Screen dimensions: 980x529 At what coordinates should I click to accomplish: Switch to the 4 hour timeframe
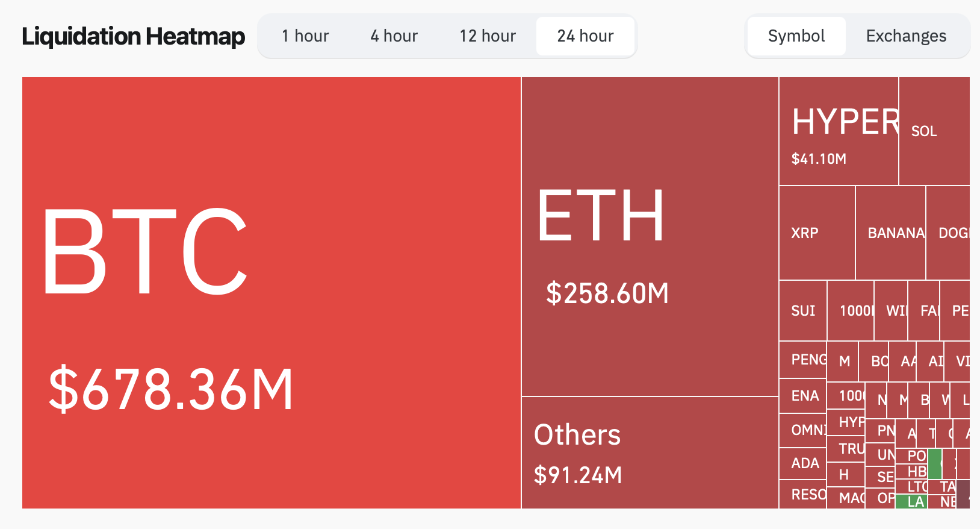(x=394, y=36)
